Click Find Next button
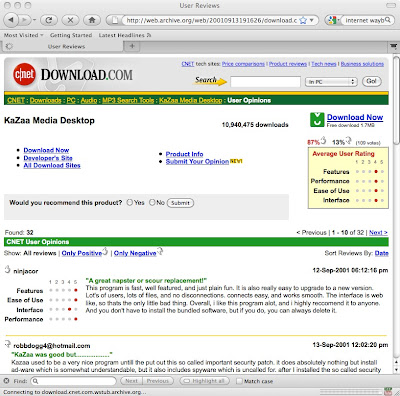The height and width of the screenshot is (396, 400). 131,381
